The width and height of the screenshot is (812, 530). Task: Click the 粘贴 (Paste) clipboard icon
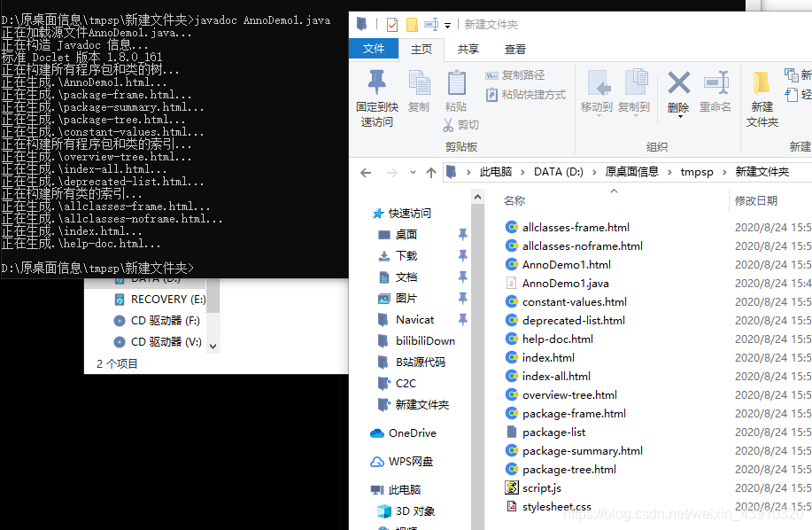[455, 84]
